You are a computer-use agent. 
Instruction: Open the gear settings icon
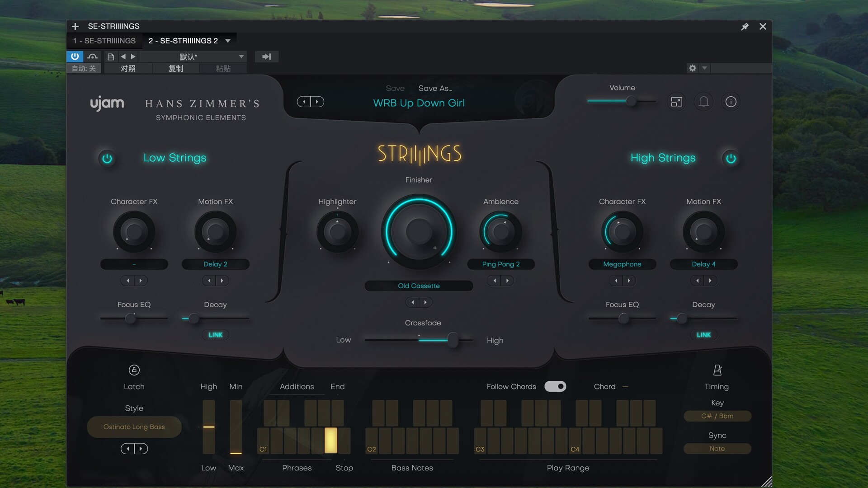click(693, 68)
